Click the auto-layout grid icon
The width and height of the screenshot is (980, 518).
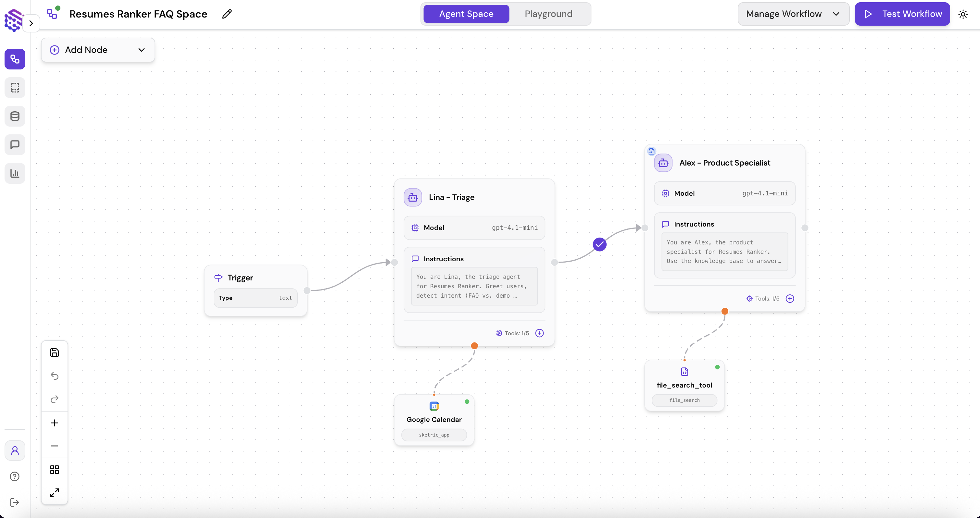point(55,469)
